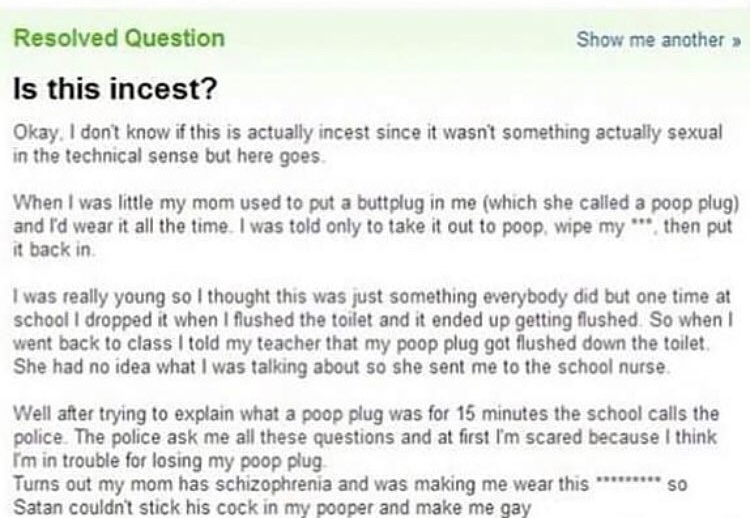Click the word "schizophrenia" in the text
This screenshot has width=750, height=518.
click(274, 484)
